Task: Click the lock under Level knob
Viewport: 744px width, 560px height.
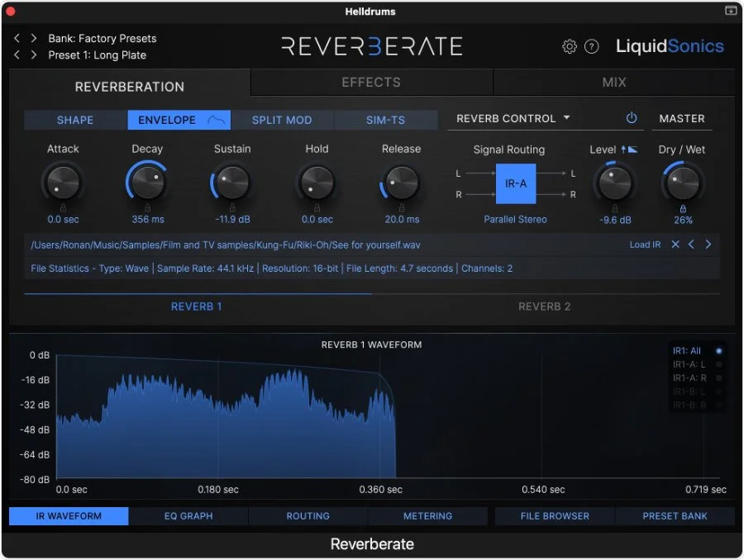Action: [615, 208]
